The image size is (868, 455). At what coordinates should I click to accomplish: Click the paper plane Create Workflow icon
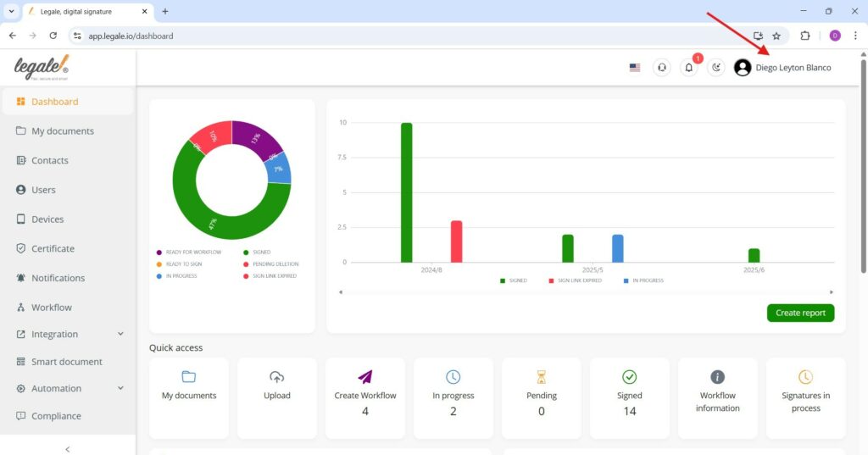365,377
